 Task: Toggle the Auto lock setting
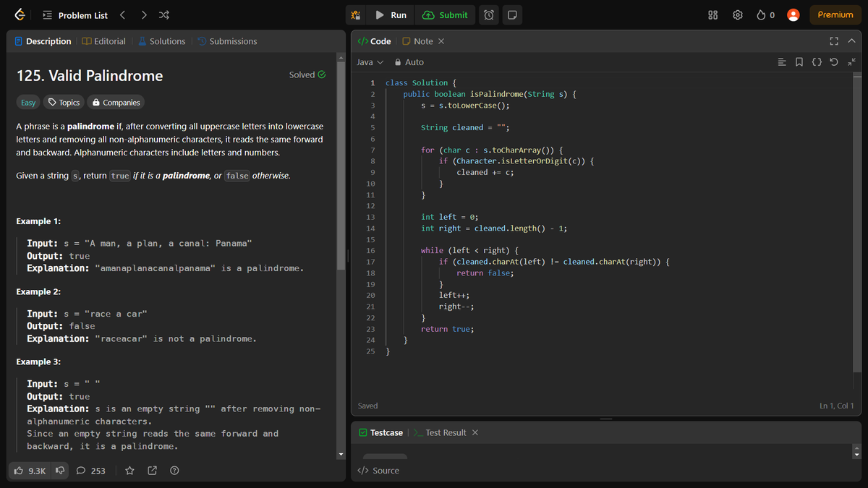tap(409, 62)
